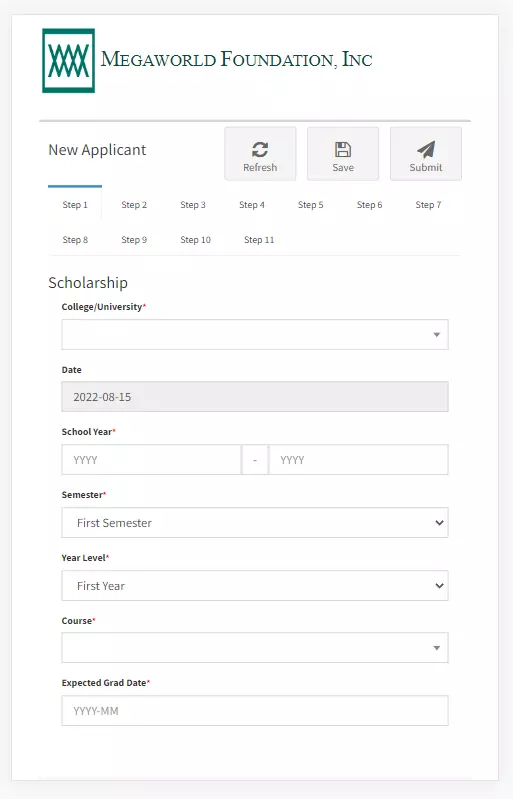Open the College/University dropdown
Image resolution: width=513 pixels, height=799 pixels.
(x=255, y=334)
